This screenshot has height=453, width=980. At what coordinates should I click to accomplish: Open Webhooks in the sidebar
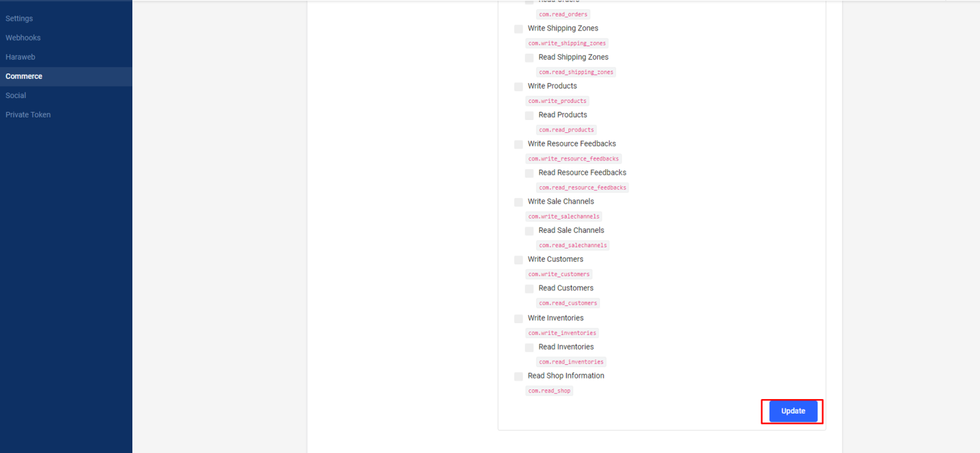coord(23,38)
